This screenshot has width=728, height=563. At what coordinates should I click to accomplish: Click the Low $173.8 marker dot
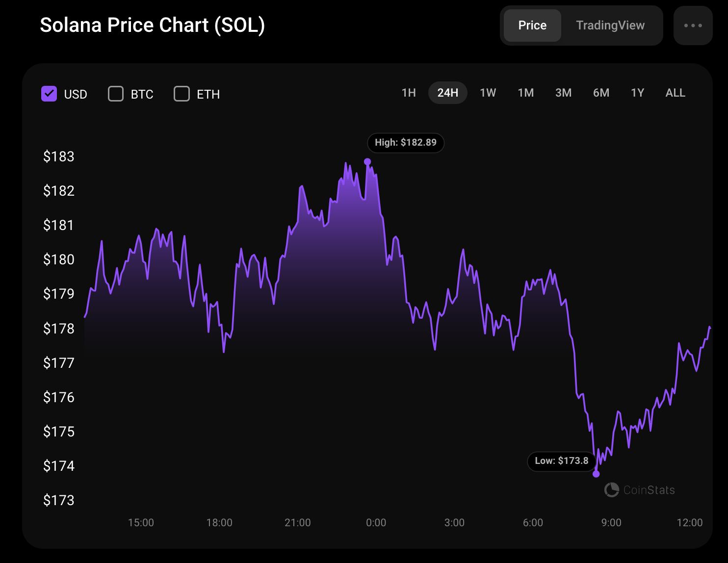pos(596,474)
